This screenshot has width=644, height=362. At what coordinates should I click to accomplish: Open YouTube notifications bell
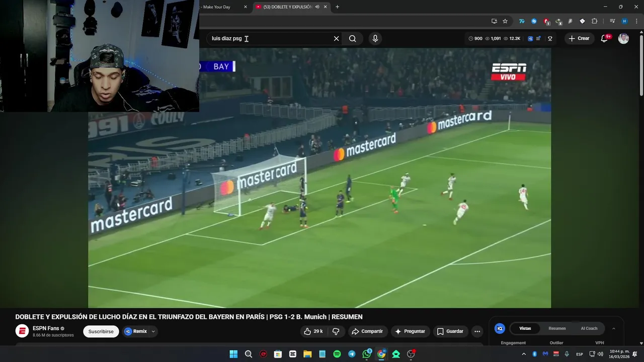pyautogui.click(x=605, y=39)
